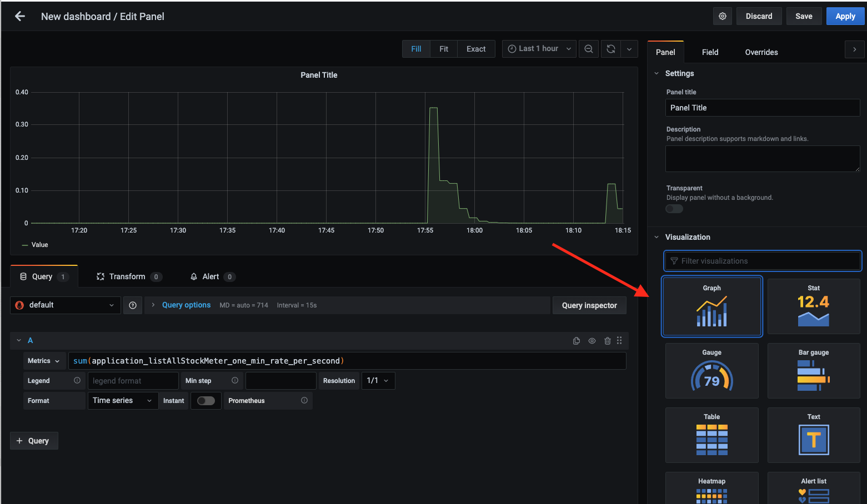Click the Interval = 15s text
This screenshot has height=504, width=867.
(x=297, y=305)
